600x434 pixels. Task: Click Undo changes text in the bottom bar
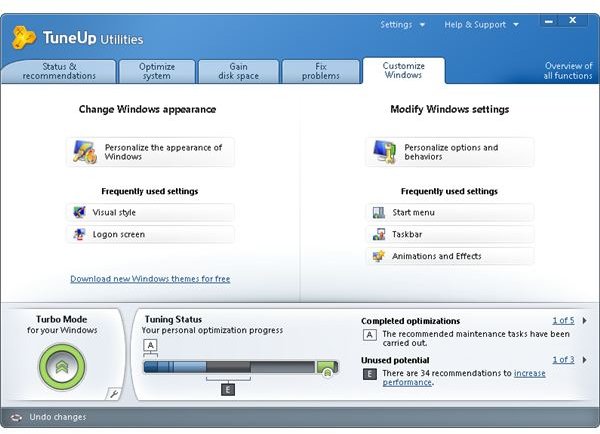pyautogui.click(x=58, y=417)
